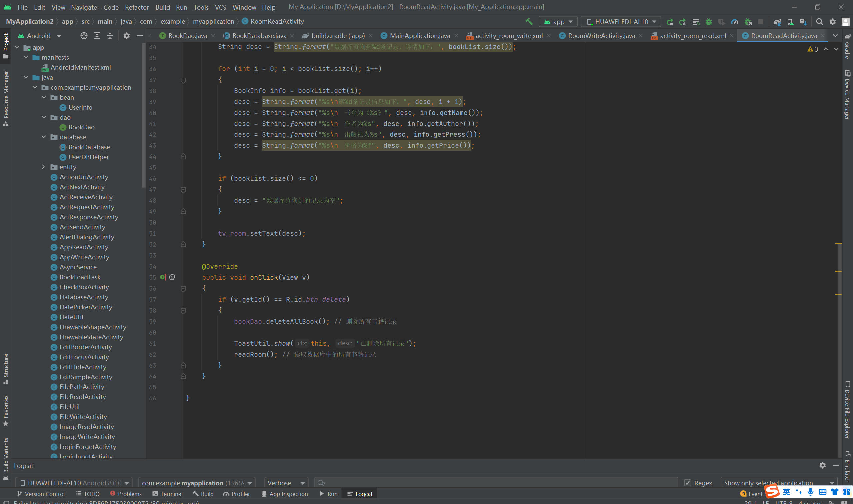This screenshot has width=853, height=504.
Task: Click the Logcat search input field
Action: 496,483
